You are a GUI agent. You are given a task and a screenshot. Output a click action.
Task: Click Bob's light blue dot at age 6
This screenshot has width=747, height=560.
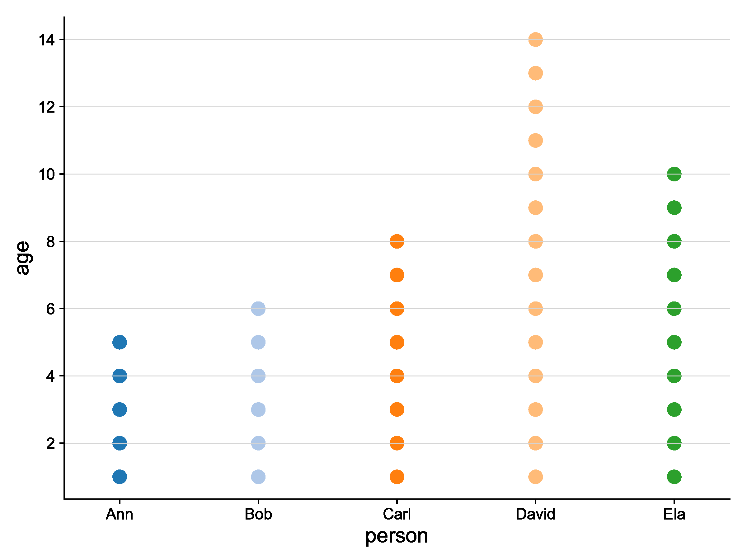pos(258,309)
